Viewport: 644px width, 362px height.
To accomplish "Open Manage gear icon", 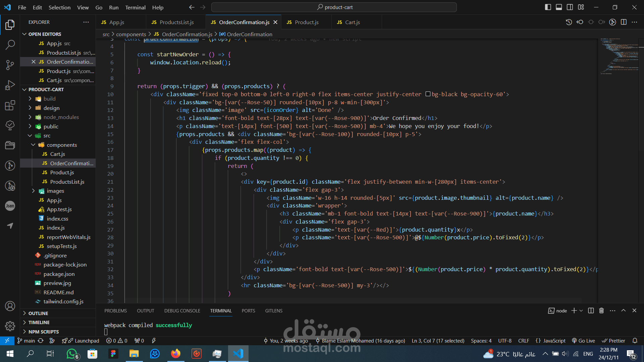I will (10, 326).
